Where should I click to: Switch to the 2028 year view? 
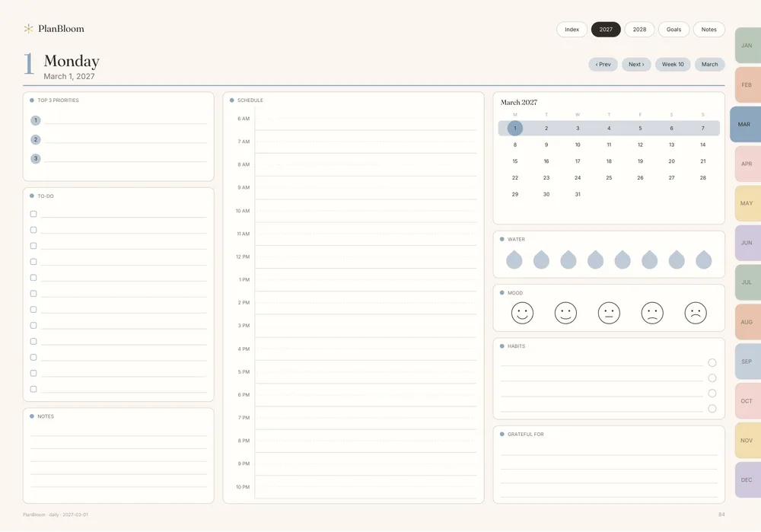pos(640,30)
